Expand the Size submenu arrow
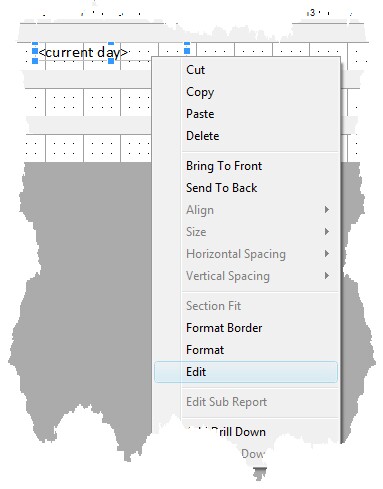The image size is (383, 489). coord(327,232)
